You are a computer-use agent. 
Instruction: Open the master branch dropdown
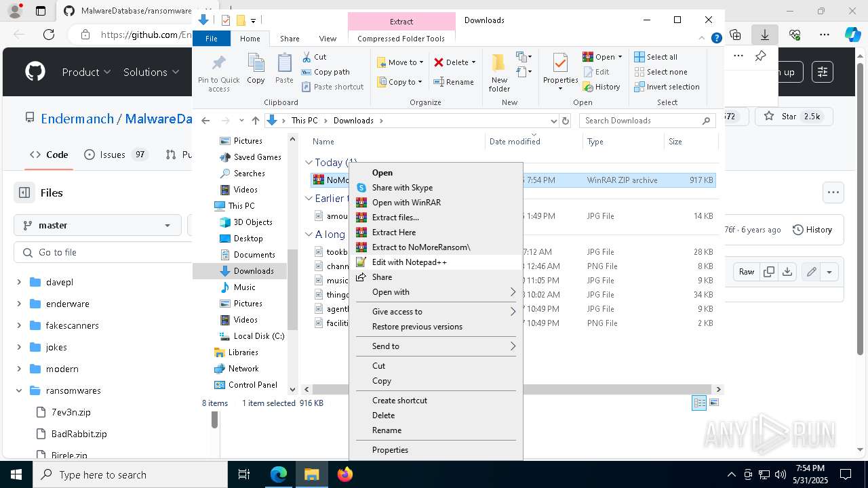[x=97, y=225]
